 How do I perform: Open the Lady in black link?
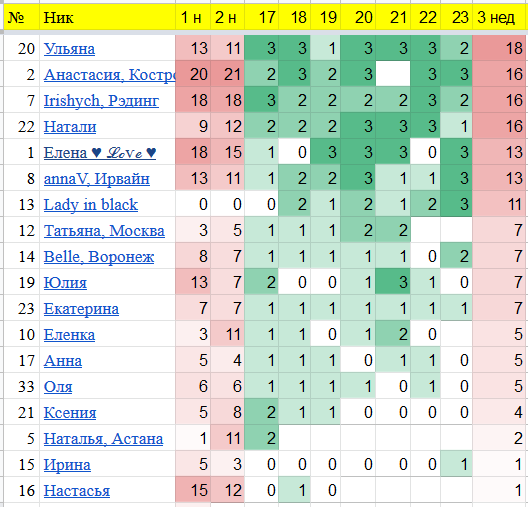[x=91, y=205]
